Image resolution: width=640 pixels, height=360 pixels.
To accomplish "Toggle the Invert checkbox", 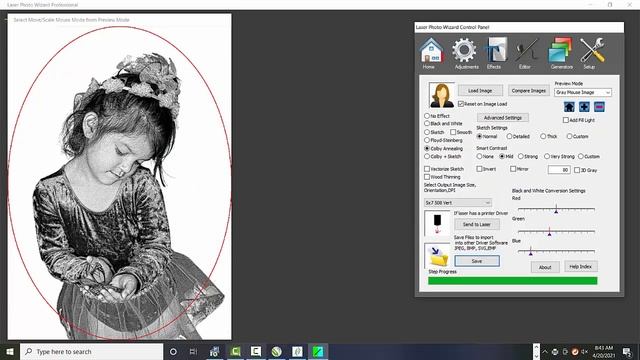I will (x=480, y=169).
